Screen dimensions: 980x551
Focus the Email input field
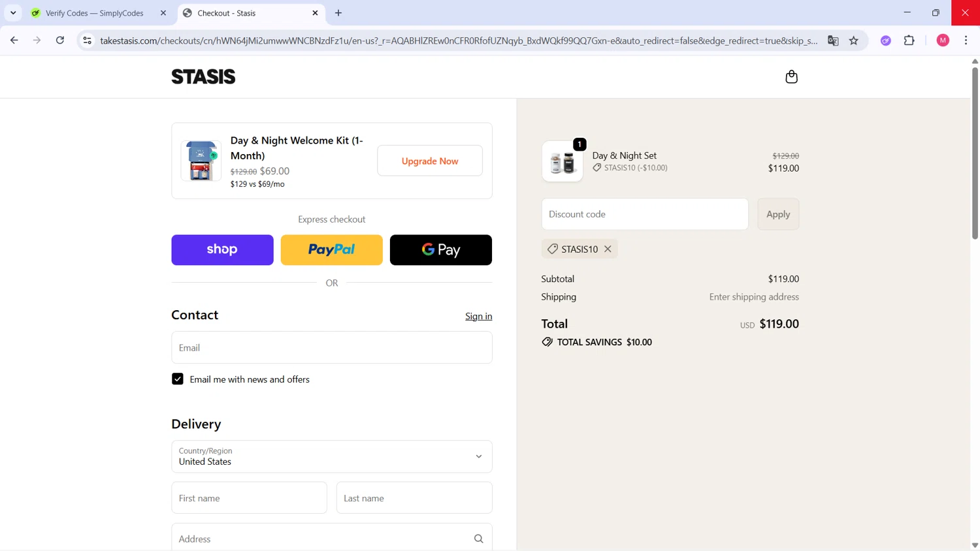[332, 347]
